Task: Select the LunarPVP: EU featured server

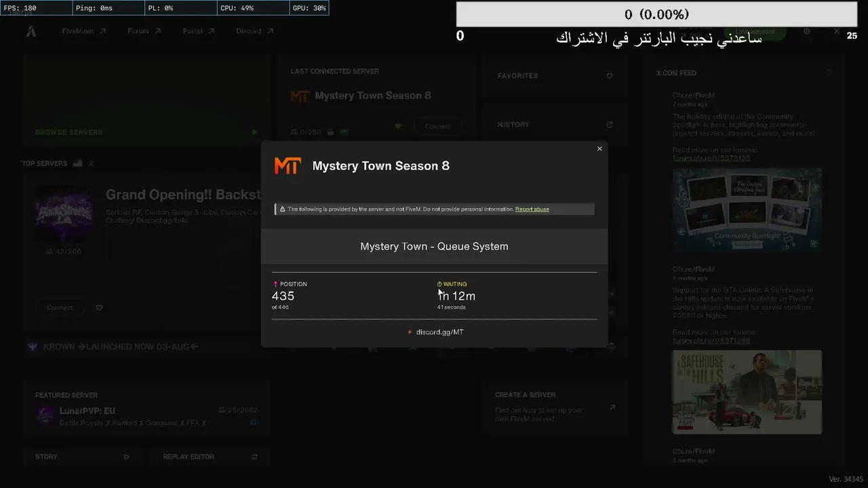Action: tap(146, 409)
